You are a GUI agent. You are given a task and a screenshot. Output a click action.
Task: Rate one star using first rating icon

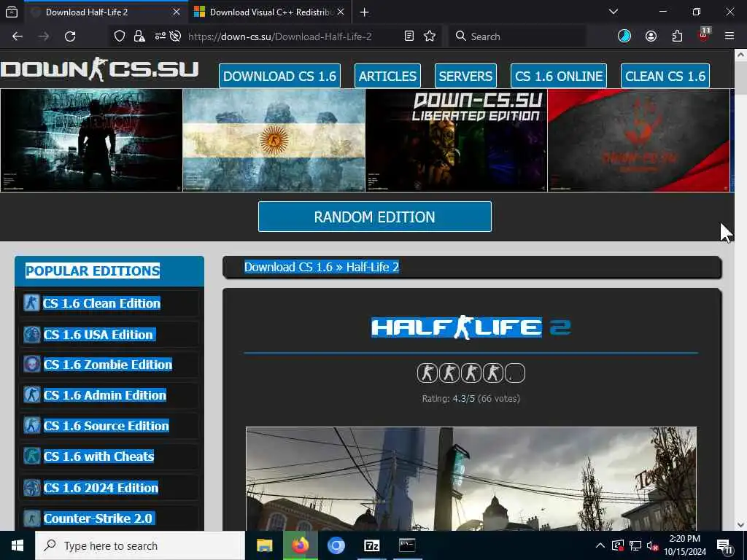pyautogui.click(x=427, y=373)
